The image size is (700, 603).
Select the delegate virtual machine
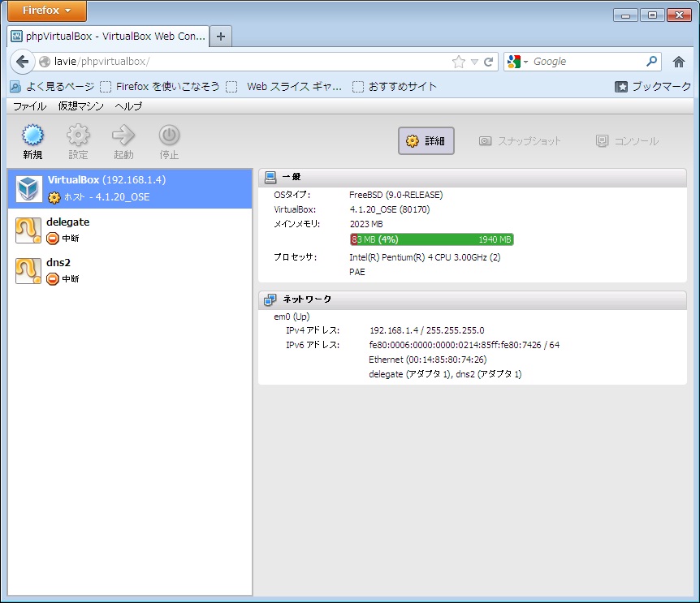(x=130, y=230)
